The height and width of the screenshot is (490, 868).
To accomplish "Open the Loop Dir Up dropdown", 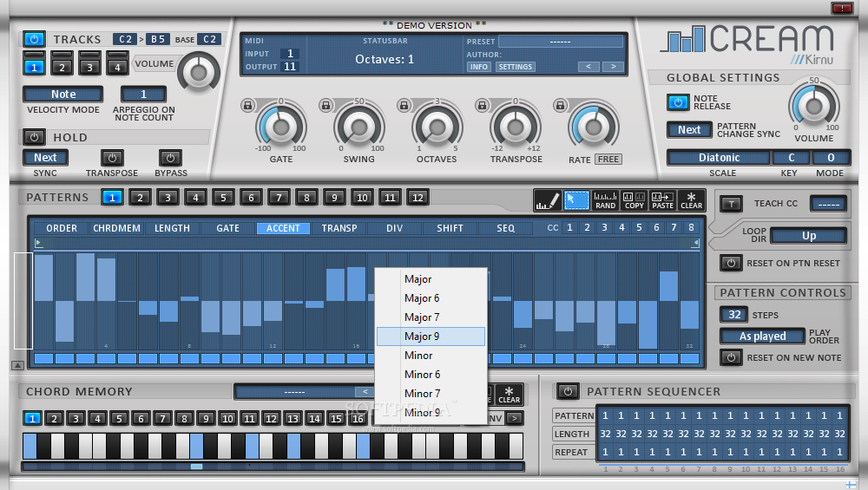I will 808,236.
